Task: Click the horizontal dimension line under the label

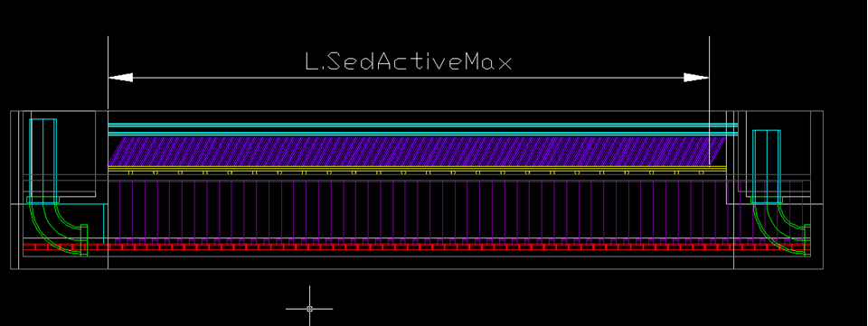Action: (x=409, y=78)
